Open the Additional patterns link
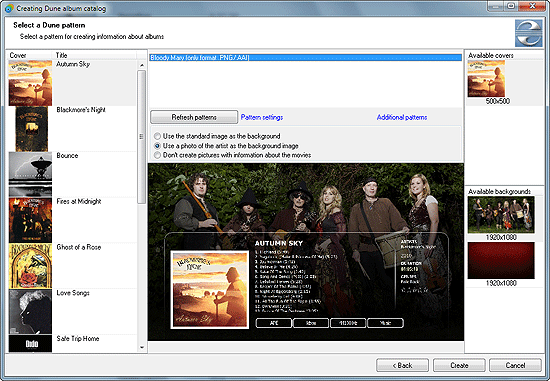Screen dimensions: 550x381 402,117
